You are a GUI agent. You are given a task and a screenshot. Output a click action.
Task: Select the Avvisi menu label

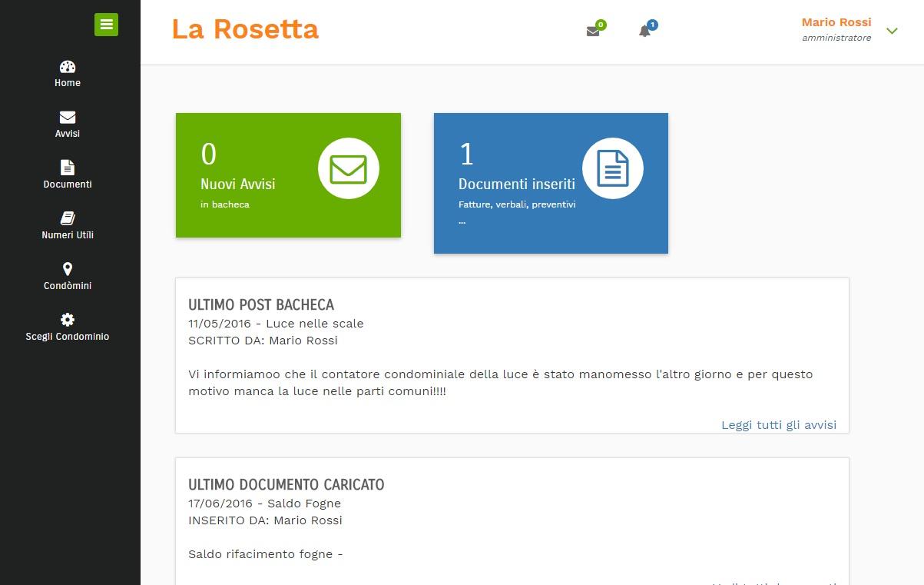(x=68, y=134)
